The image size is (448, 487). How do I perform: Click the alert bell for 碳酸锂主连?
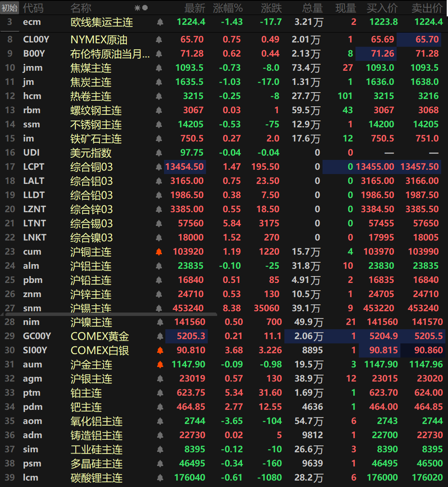[160, 478]
